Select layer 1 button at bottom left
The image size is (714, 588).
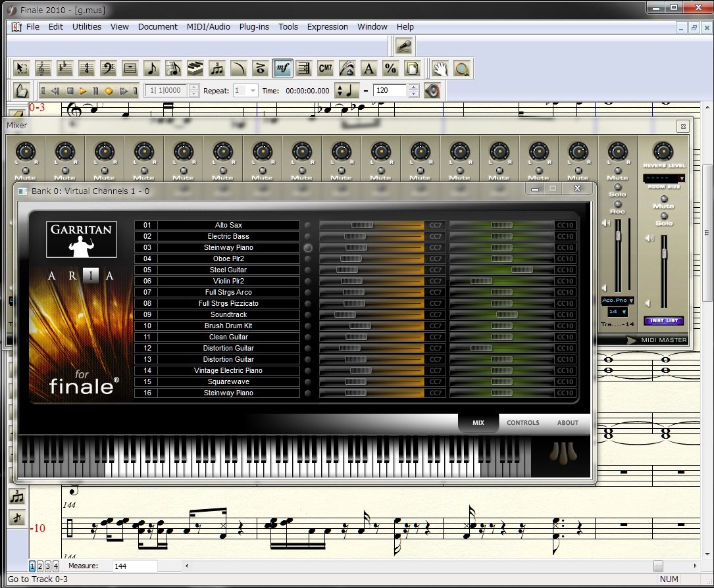click(x=32, y=566)
